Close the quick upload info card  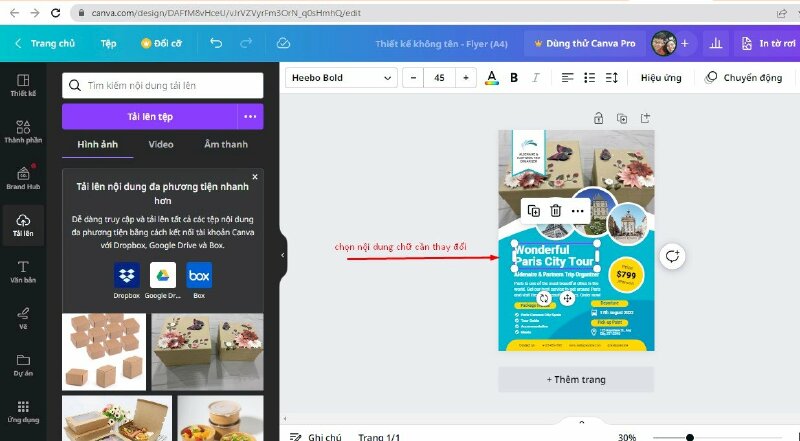tap(255, 177)
